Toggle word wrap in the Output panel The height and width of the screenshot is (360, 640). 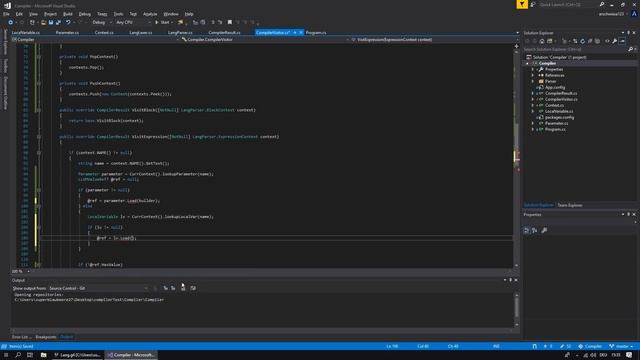(x=193, y=288)
